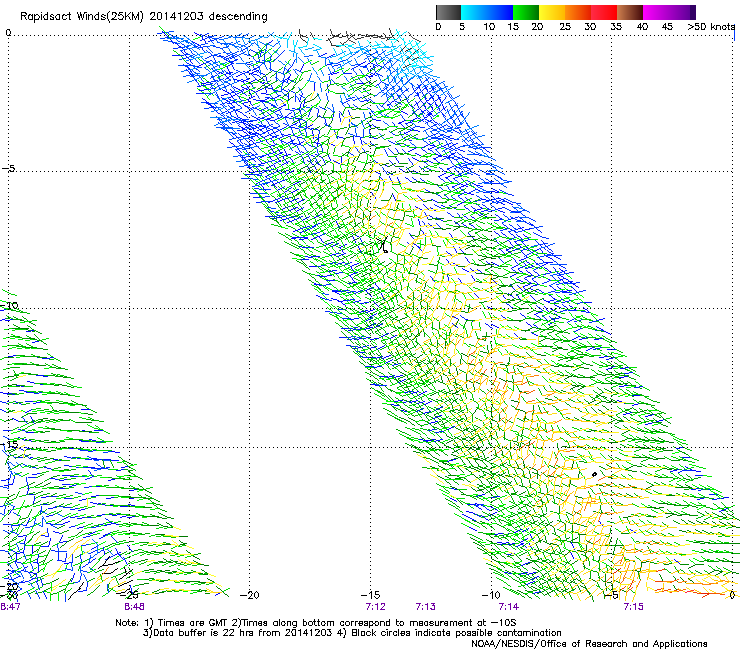Screen dimensions: 740x650
Task: Click the "-20" longitude label on bottom axis
Action: [250, 595]
